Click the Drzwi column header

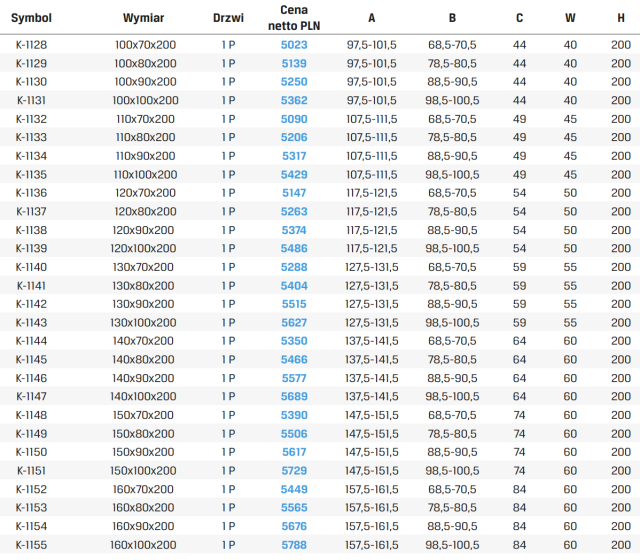228,18
